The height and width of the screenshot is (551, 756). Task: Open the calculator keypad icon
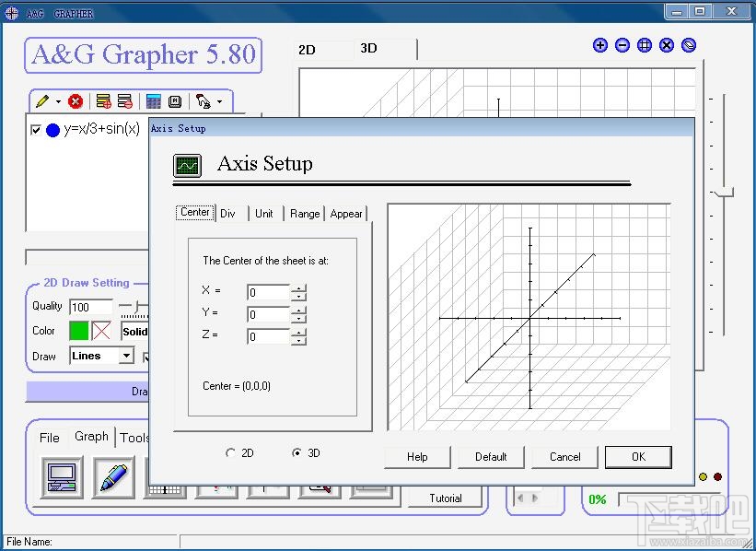(154, 101)
